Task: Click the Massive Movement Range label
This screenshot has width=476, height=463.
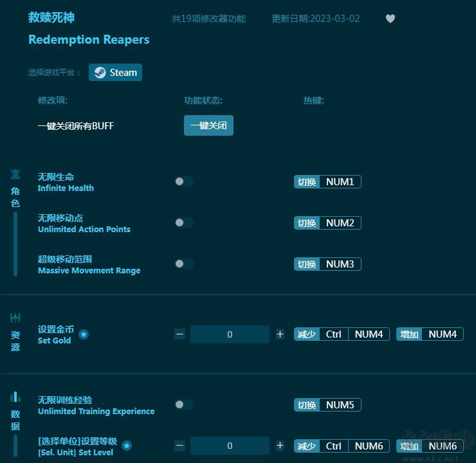Action: (89, 271)
